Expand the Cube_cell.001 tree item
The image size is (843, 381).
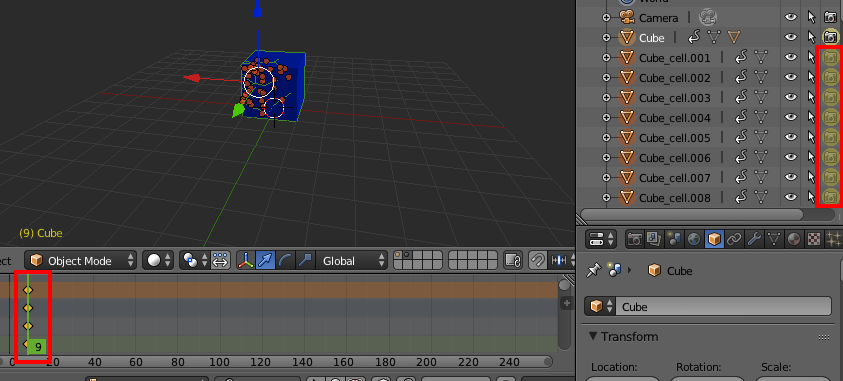click(606, 57)
